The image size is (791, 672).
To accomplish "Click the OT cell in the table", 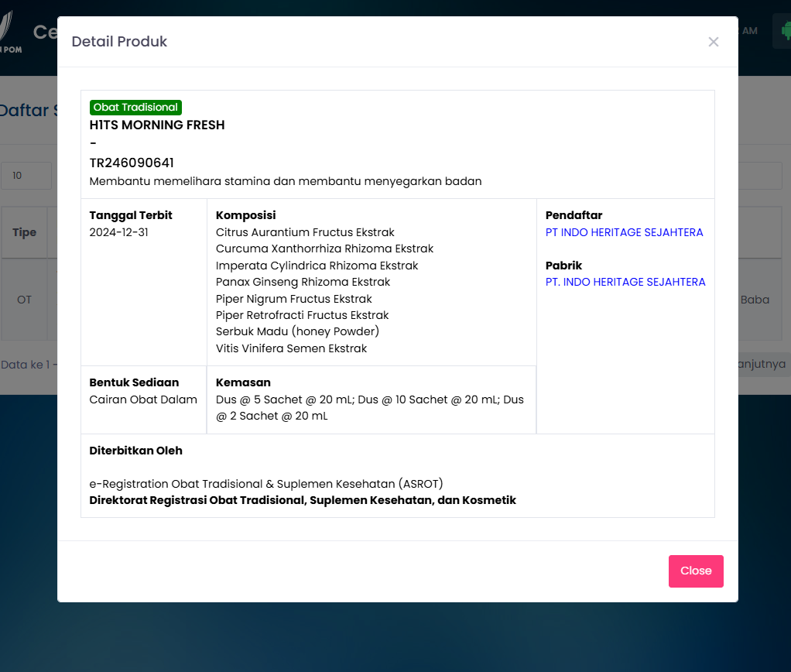I will coord(24,299).
